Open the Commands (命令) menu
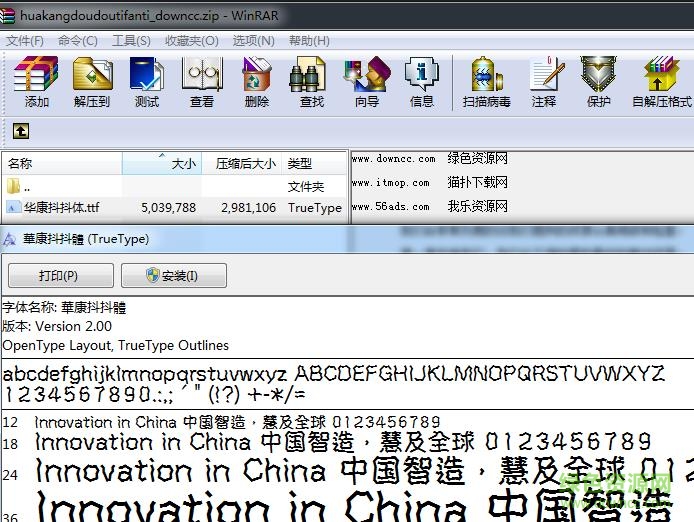The height and width of the screenshot is (522, 694). (78, 41)
